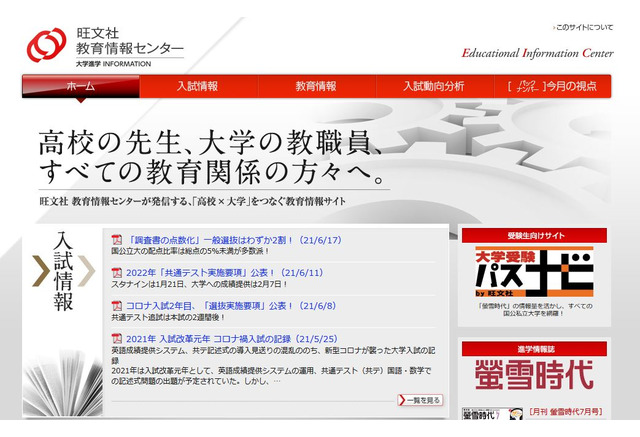The height and width of the screenshot is (437, 640).
Task: Click PDF icon beside 共通テスト実施要項 article
Action: tap(116, 272)
